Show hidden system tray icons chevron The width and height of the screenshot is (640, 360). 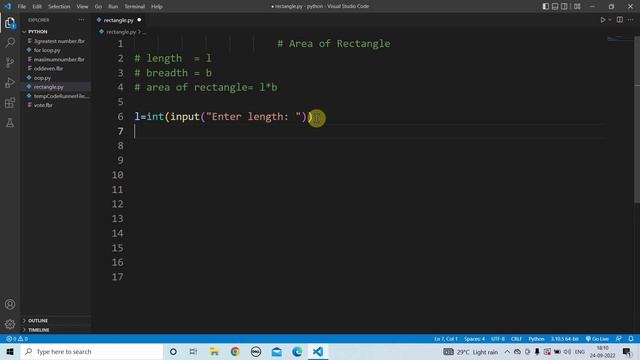(x=507, y=352)
